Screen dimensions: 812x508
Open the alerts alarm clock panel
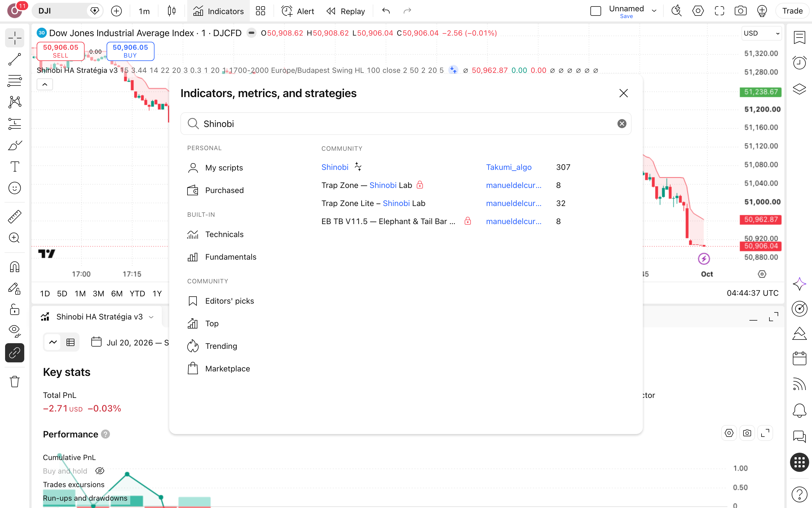tap(799, 62)
